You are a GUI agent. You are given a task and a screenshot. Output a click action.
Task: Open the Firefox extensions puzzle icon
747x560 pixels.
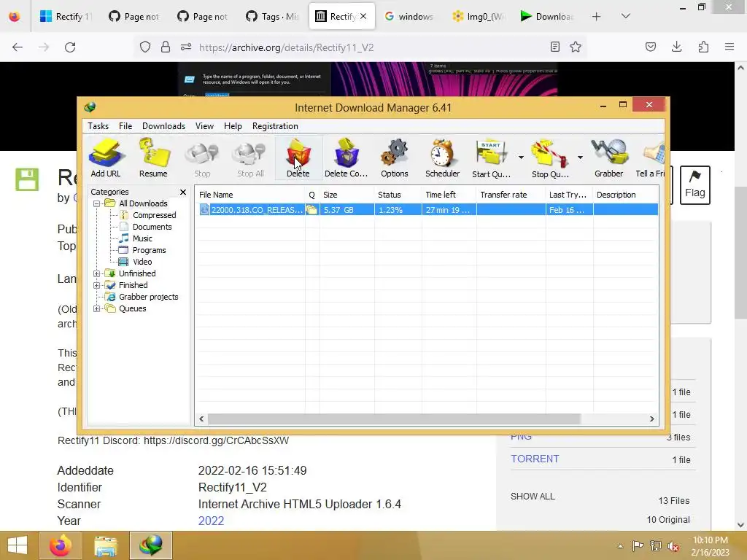pyautogui.click(x=703, y=47)
